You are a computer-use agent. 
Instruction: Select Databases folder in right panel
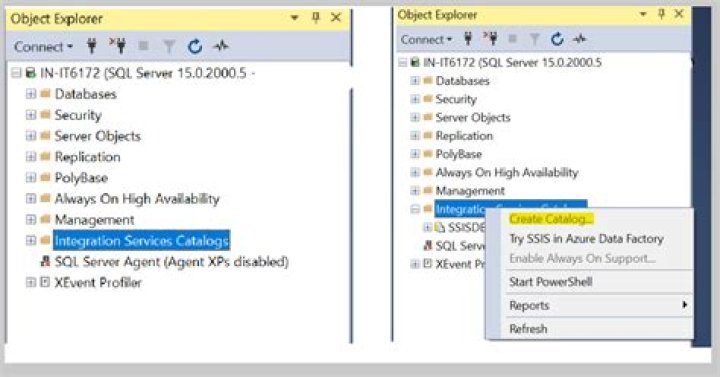point(462,81)
